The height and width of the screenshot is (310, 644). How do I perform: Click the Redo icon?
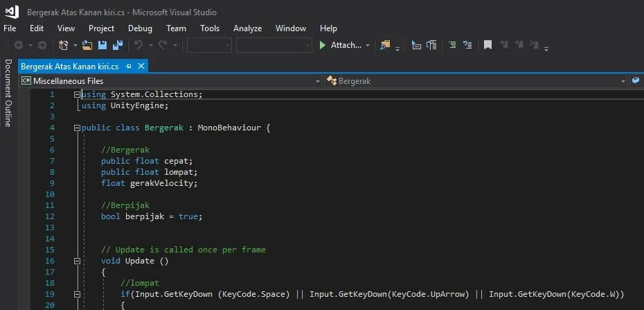[163, 45]
